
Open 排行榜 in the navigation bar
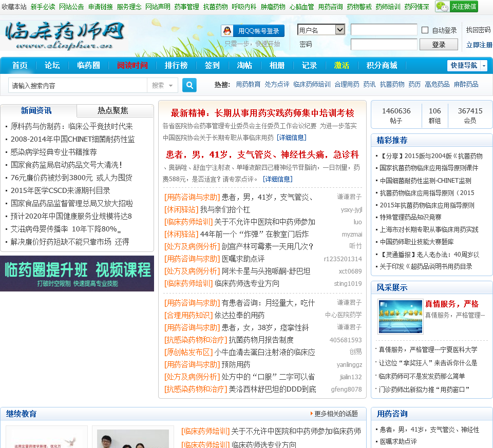176,65
